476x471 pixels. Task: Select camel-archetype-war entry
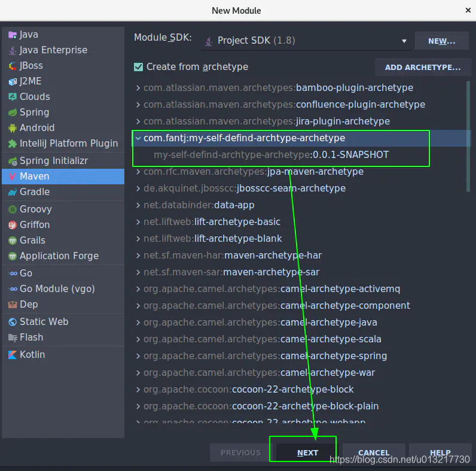[x=301, y=372]
